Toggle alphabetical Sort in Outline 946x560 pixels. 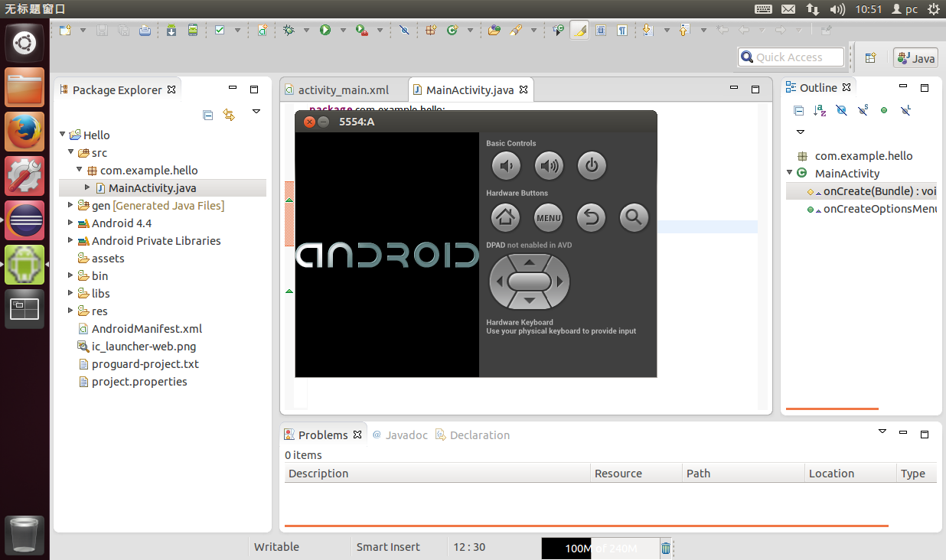[x=820, y=110]
